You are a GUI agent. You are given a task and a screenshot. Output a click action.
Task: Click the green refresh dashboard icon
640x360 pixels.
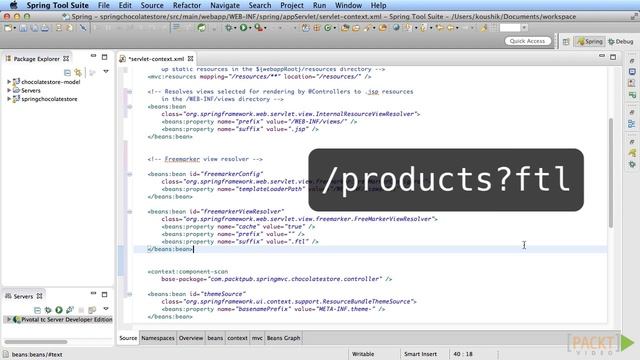click(x=202, y=28)
